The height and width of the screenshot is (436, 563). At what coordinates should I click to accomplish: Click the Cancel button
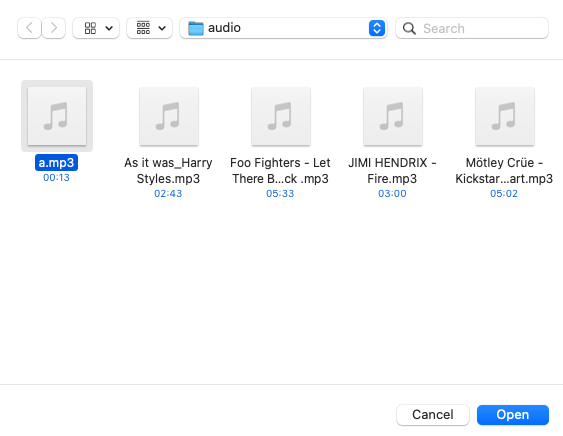pos(433,415)
